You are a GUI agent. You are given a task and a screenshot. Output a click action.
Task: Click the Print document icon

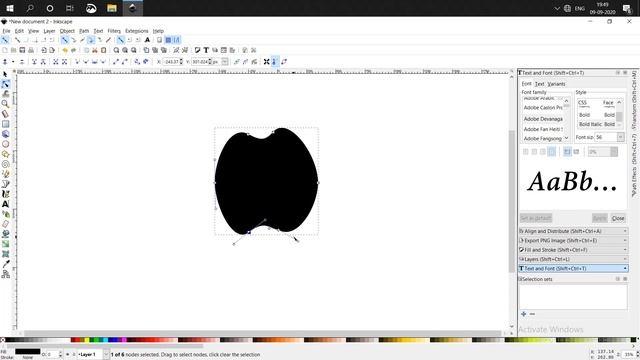point(31,50)
